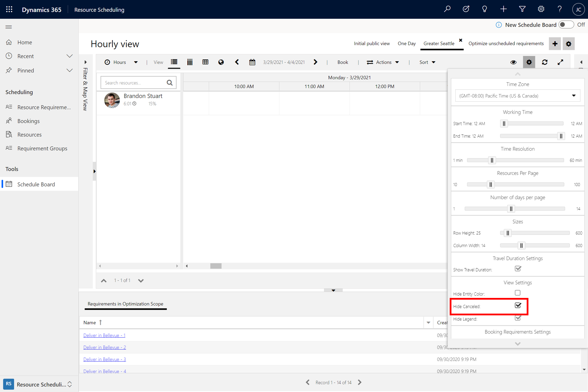Open the Time Zone dropdown
This screenshot has height=392, width=588.
click(518, 96)
